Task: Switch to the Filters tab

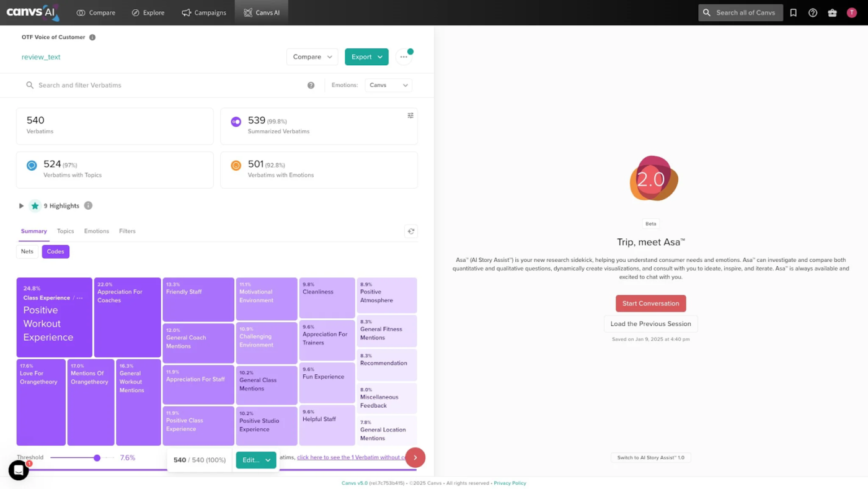Action: click(x=127, y=231)
